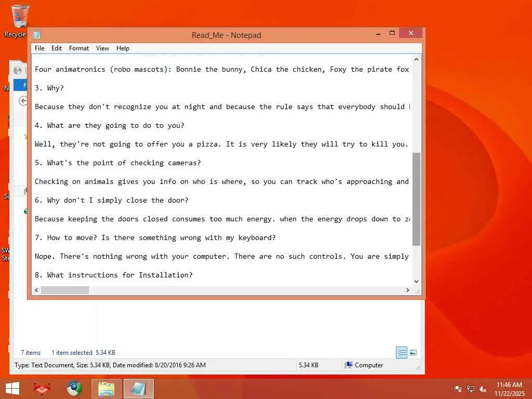Open the Edit menu in Notepad
This screenshot has height=399, width=532.
[56, 48]
